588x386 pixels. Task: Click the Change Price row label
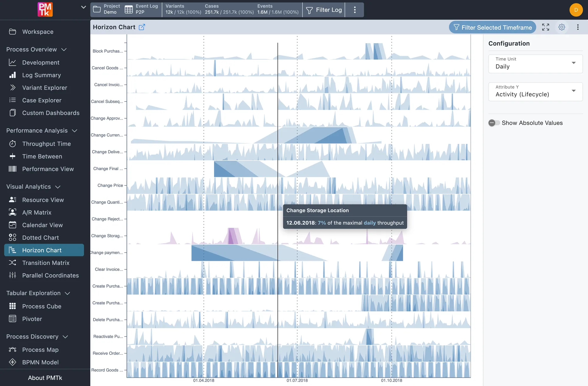[x=110, y=185]
